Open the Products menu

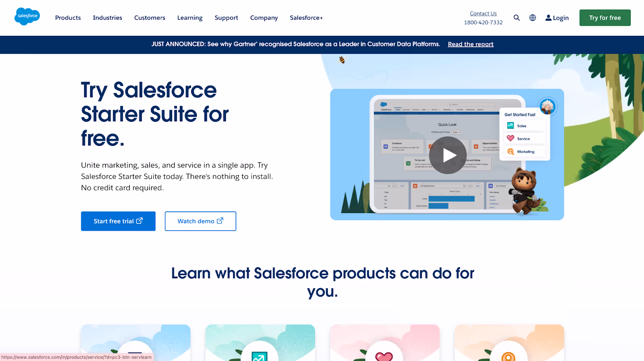pos(68,18)
